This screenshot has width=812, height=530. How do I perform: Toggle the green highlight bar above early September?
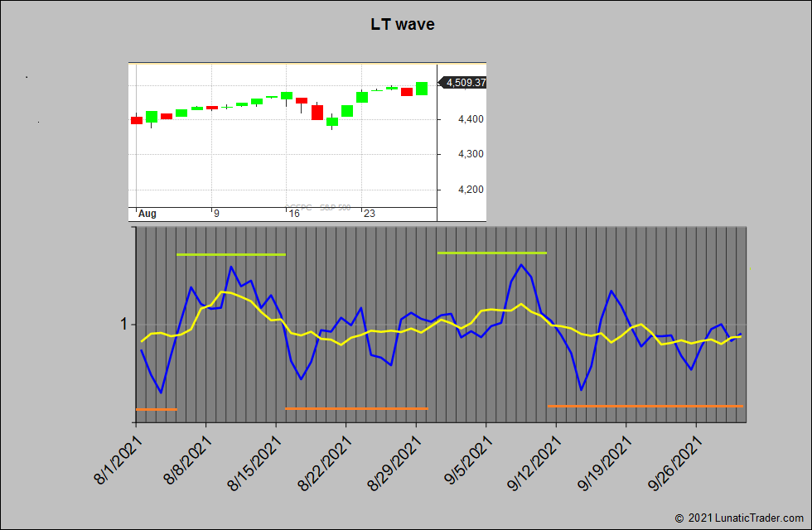point(492,253)
